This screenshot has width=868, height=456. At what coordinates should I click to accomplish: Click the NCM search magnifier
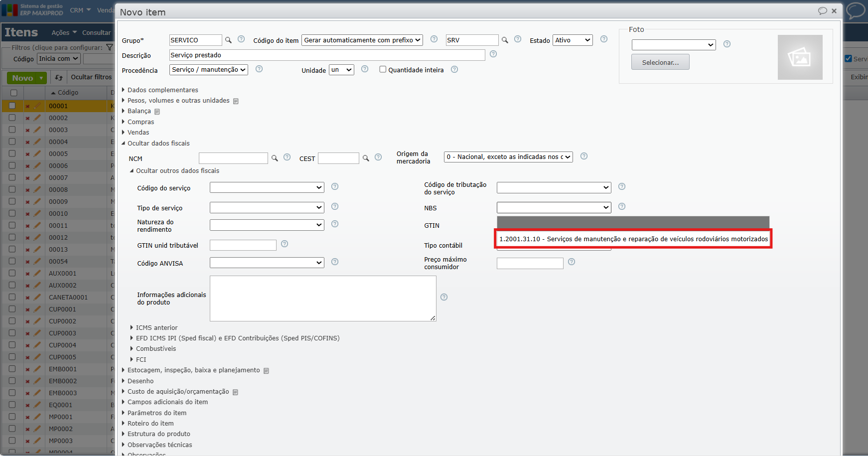pyautogui.click(x=275, y=158)
